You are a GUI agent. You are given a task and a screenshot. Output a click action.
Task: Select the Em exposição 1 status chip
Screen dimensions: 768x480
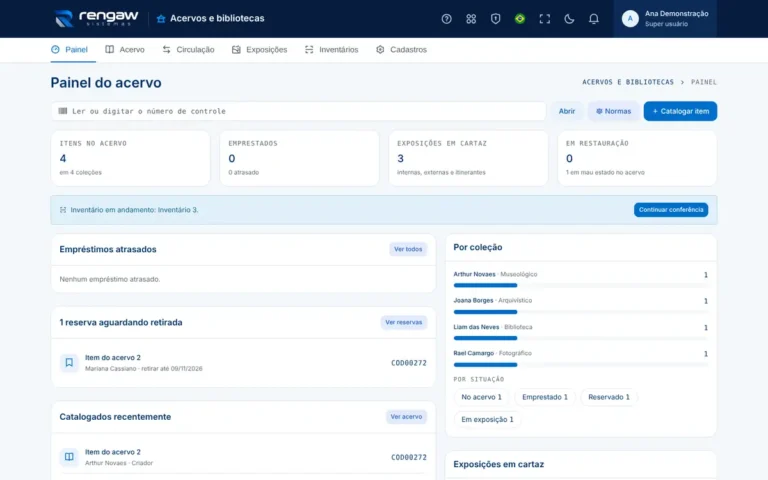tap(487, 420)
